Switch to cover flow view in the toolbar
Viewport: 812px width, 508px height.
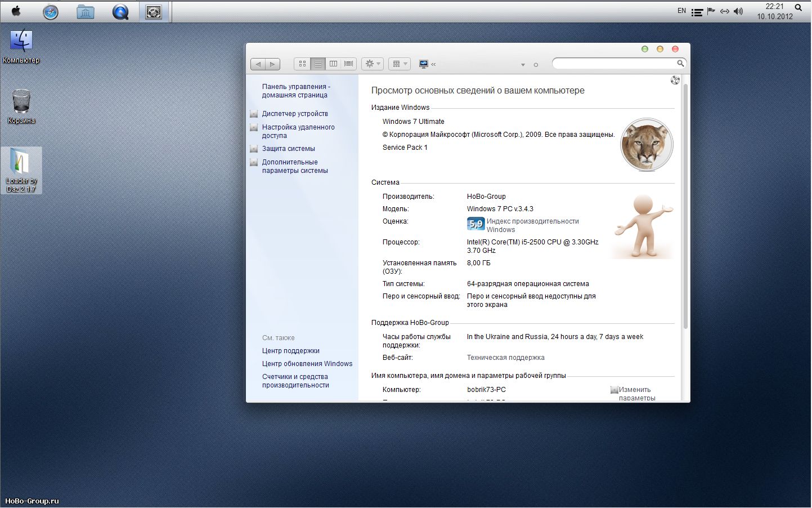click(349, 64)
